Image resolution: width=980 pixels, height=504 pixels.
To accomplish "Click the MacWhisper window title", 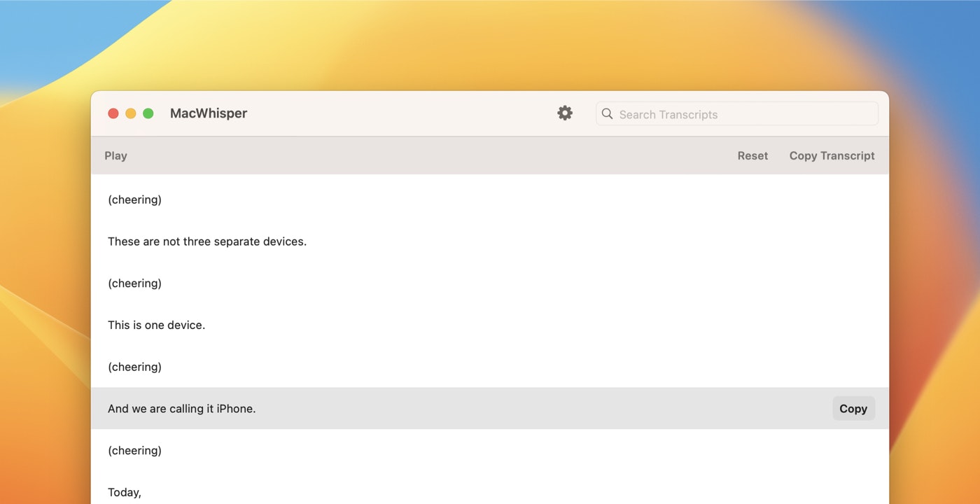I will pos(209,113).
